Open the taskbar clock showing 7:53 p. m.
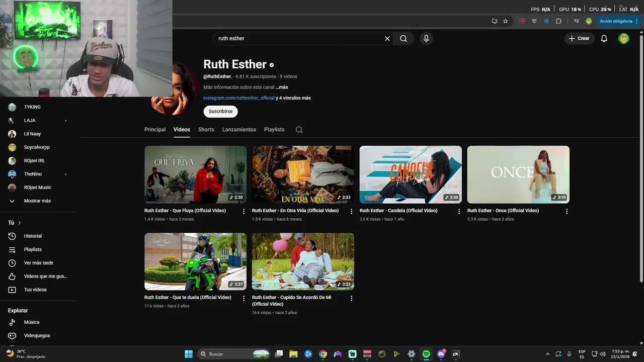Image resolution: width=644 pixels, height=362 pixels. pyautogui.click(x=620, y=354)
